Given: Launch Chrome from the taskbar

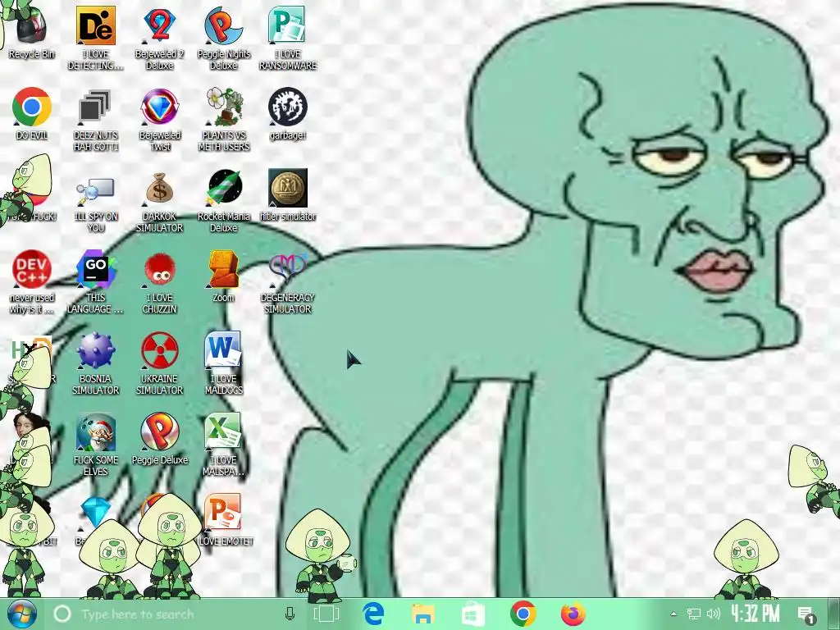Looking at the screenshot, I should (523, 614).
